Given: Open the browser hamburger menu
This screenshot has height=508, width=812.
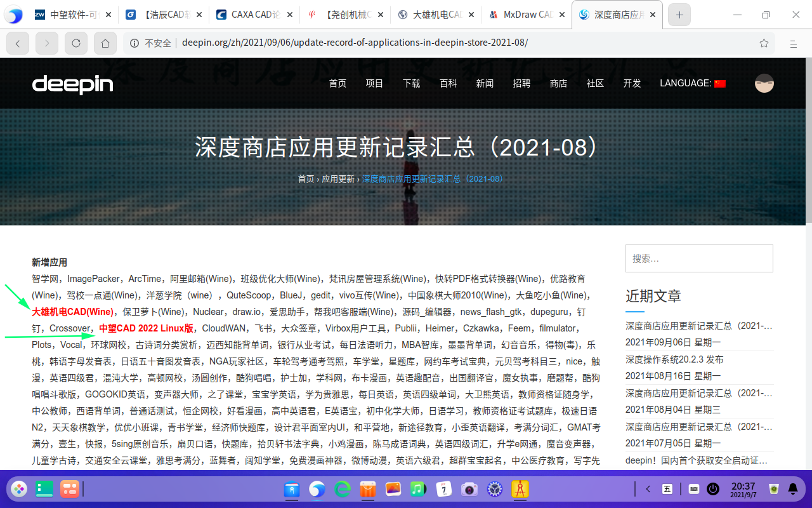Looking at the screenshot, I should [793, 43].
